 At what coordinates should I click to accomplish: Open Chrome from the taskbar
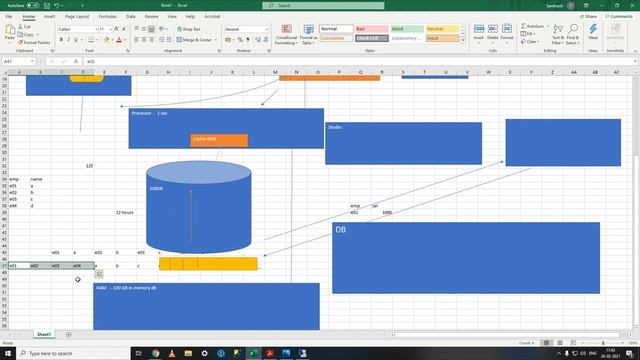pyautogui.click(x=156, y=353)
